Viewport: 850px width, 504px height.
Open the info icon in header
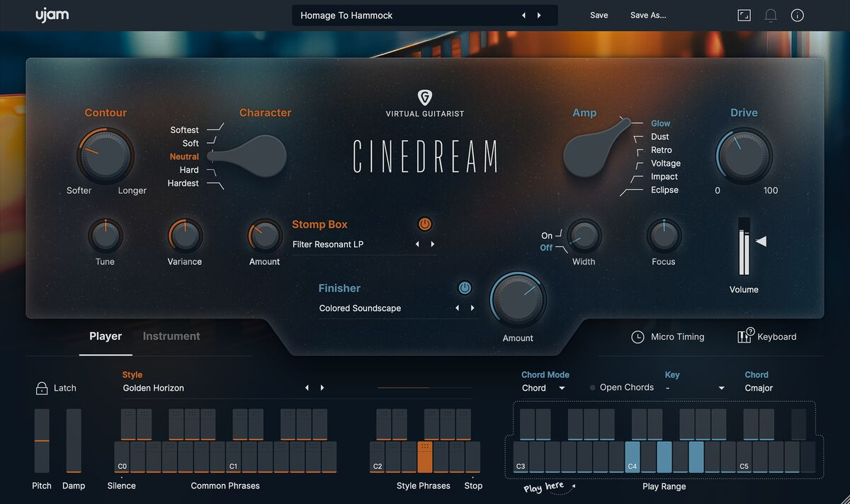(x=798, y=16)
